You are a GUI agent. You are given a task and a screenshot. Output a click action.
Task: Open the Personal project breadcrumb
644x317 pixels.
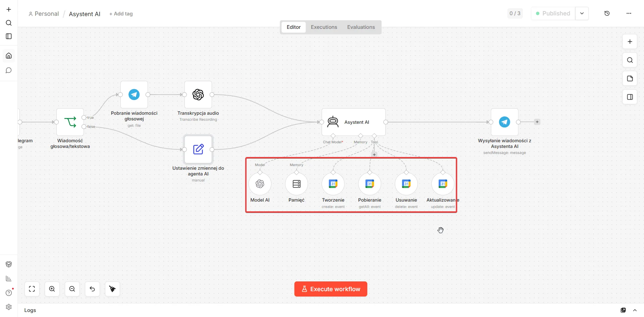[x=44, y=14]
